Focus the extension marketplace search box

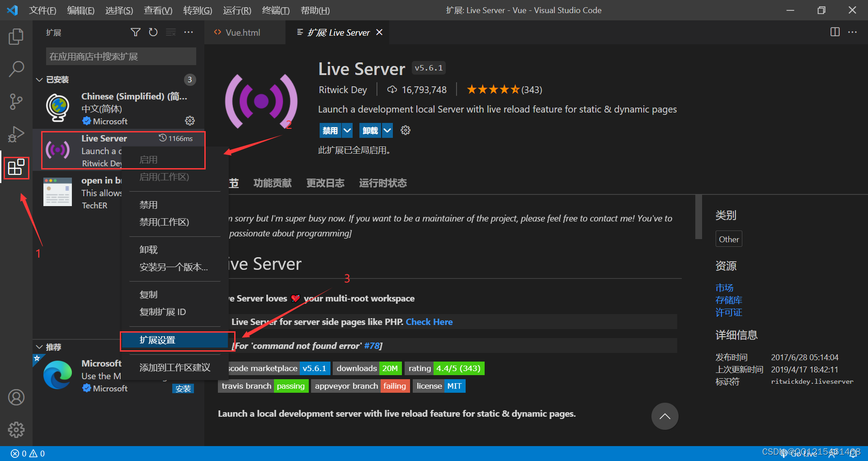[x=121, y=56]
